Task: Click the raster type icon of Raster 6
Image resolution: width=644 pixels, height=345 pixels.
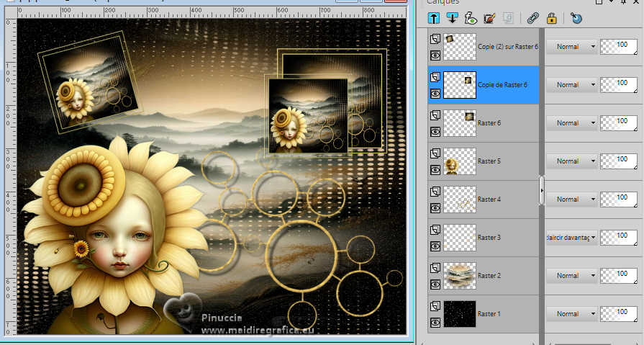Action: point(435,115)
